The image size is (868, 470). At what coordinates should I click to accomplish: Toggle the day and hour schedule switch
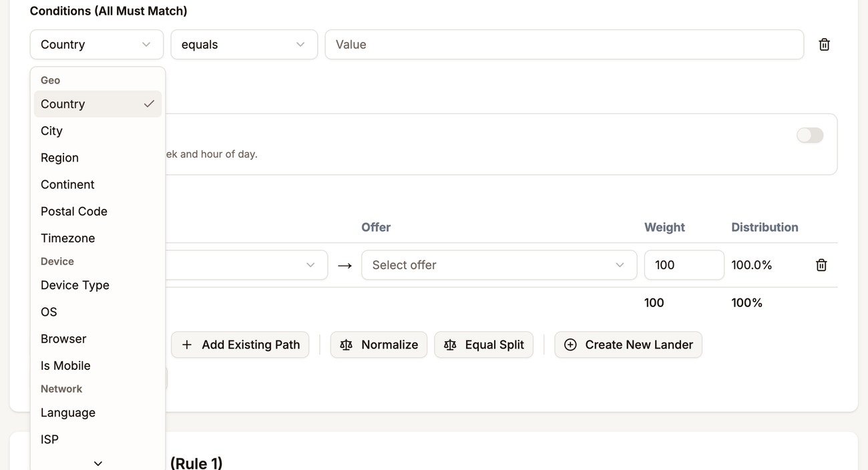click(x=810, y=135)
